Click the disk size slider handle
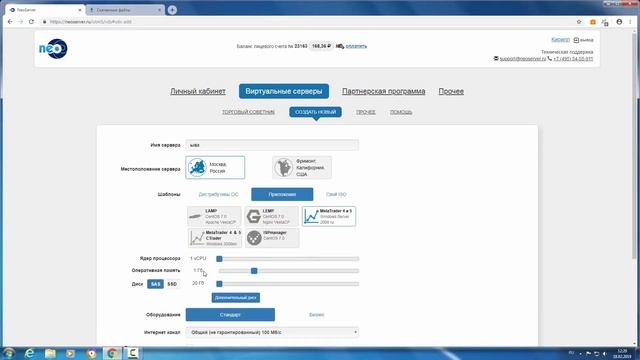 pyautogui.click(x=219, y=284)
